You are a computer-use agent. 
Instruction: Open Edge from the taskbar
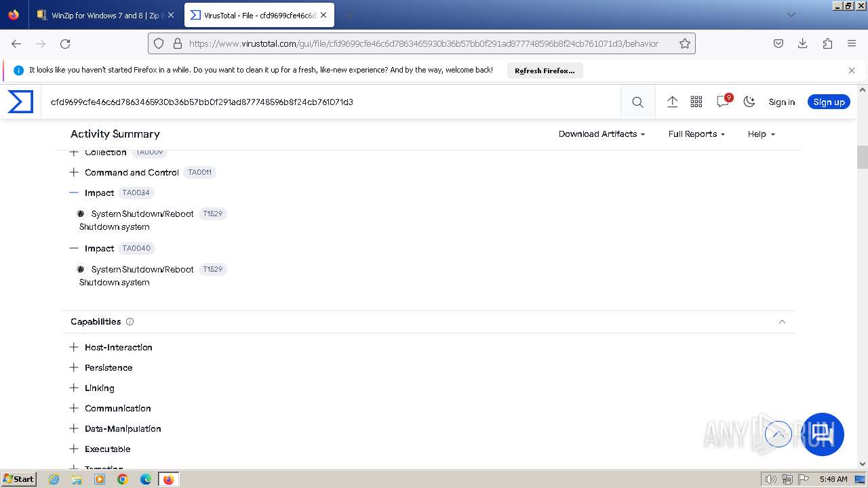point(146,479)
